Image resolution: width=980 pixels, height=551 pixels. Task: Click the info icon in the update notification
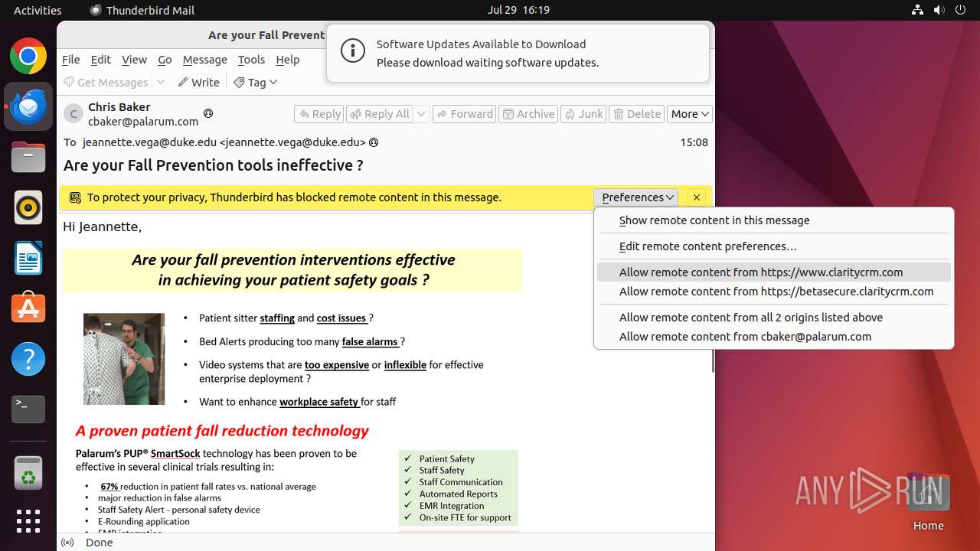[352, 52]
